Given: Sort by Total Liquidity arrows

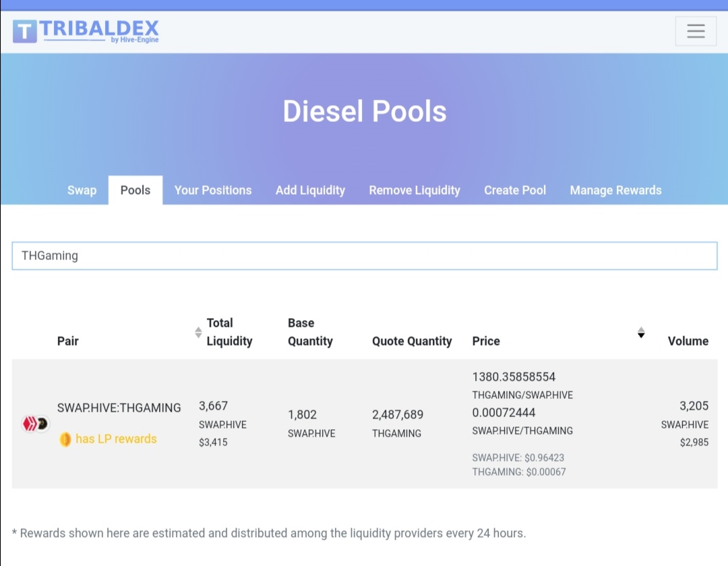Looking at the screenshot, I should [198, 332].
